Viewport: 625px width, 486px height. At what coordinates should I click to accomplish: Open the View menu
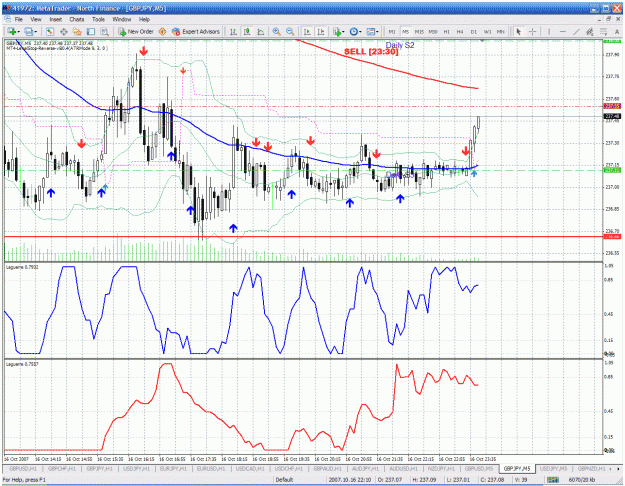coord(36,19)
